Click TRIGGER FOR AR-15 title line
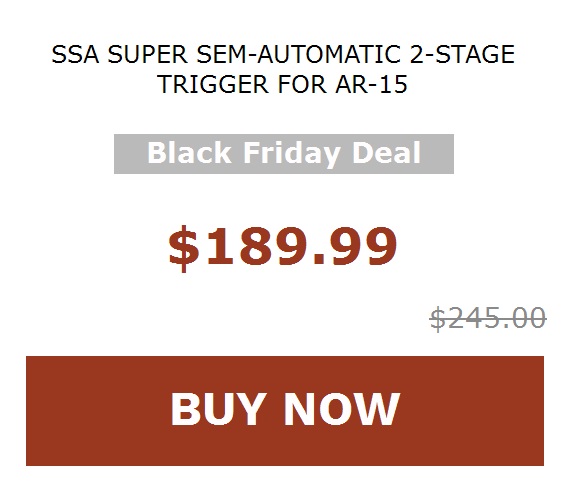Image resolution: width=566 pixels, height=496 pixels. (x=283, y=84)
